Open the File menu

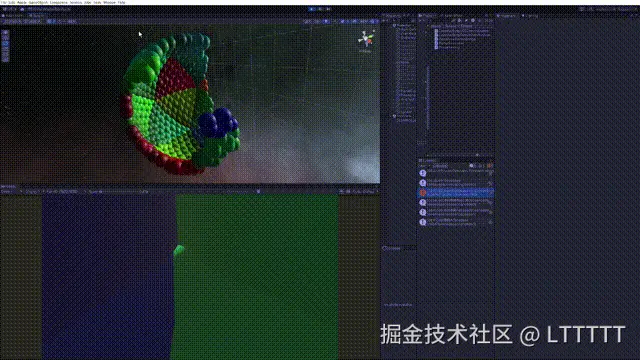(4, 2)
